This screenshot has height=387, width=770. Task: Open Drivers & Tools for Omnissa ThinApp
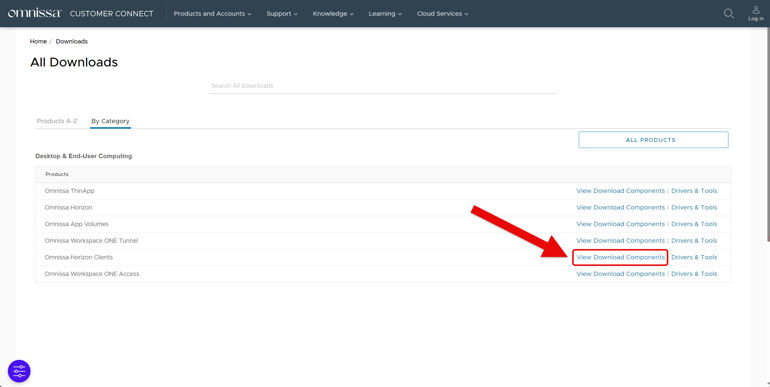click(694, 191)
